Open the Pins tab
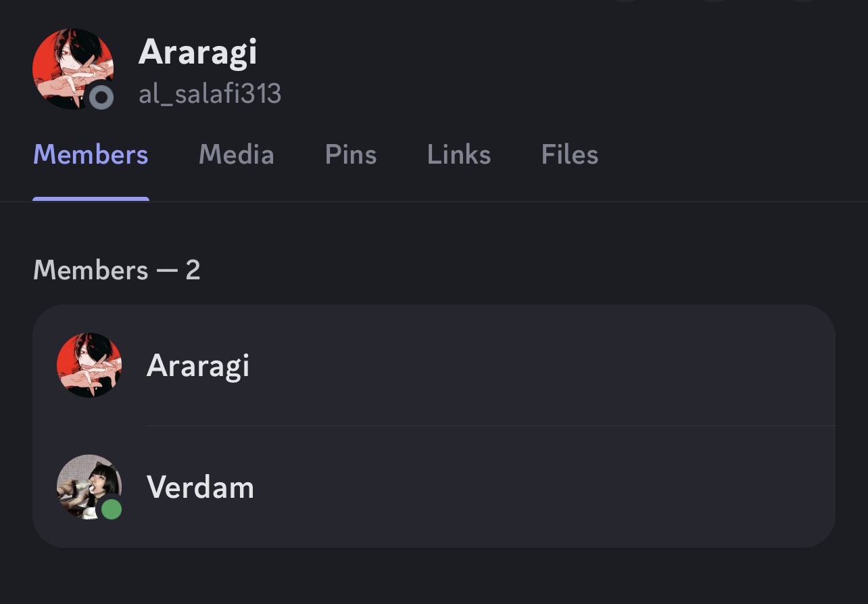Screen dimensions: 868x604 pyautogui.click(x=350, y=155)
